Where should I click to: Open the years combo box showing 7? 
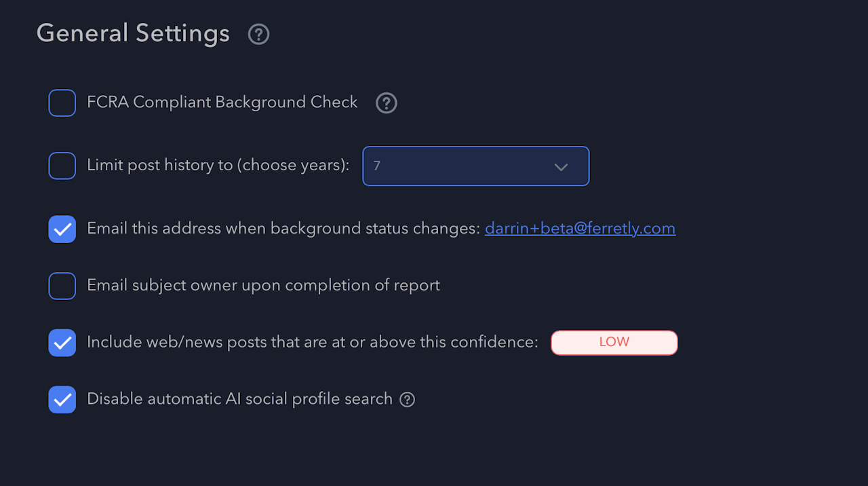(x=476, y=166)
